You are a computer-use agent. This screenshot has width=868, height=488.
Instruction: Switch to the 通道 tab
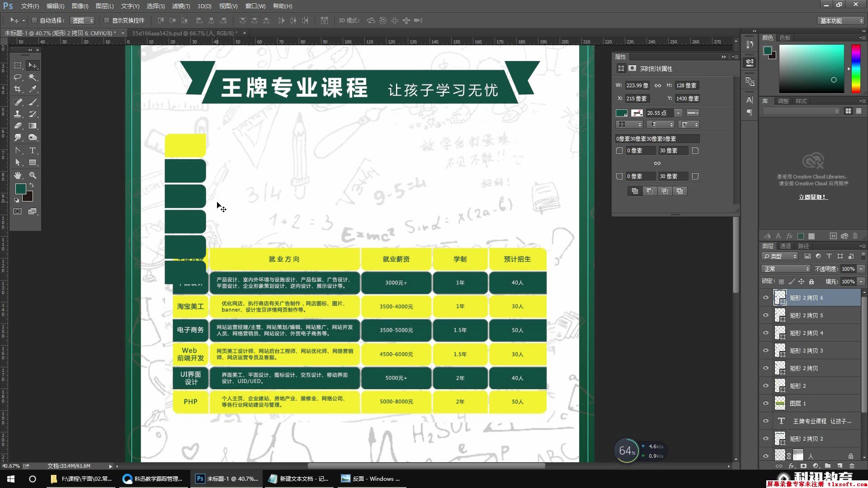(x=785, y=246)
